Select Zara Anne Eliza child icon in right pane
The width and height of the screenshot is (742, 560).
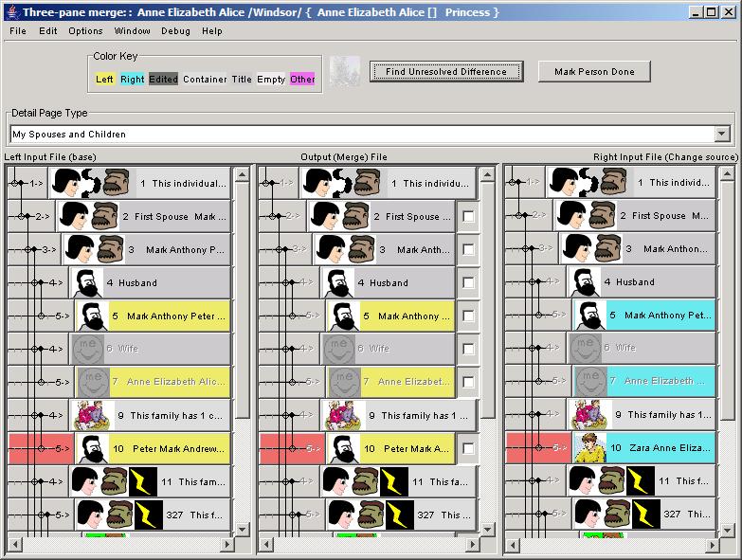coord(588,447)
